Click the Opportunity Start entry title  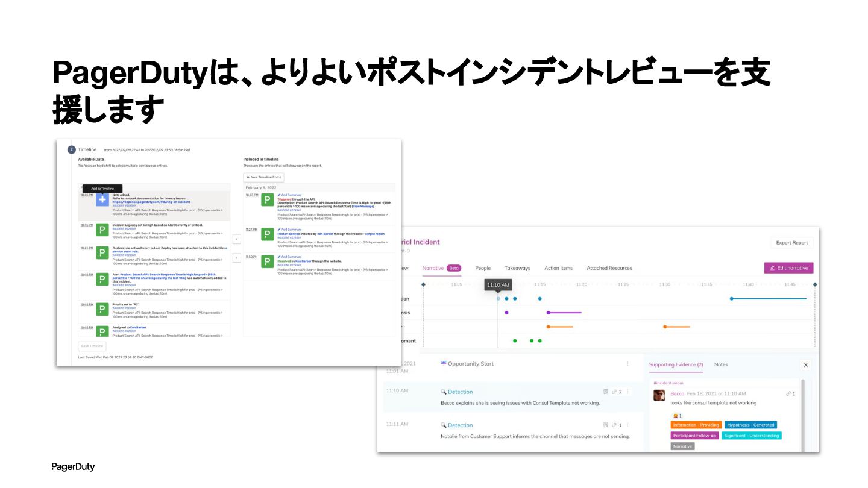(471, 364)
